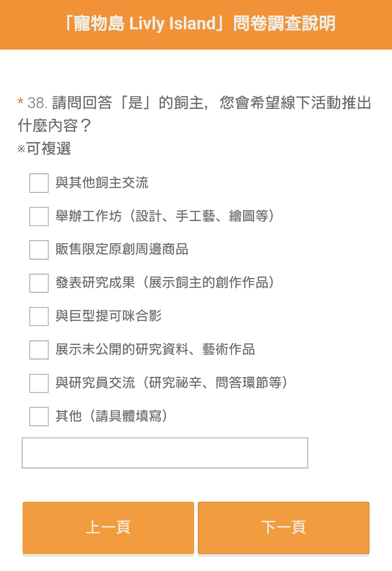Continue with the 下一頁 button
The image size is (392, 571).
click(x=284, y=527)
